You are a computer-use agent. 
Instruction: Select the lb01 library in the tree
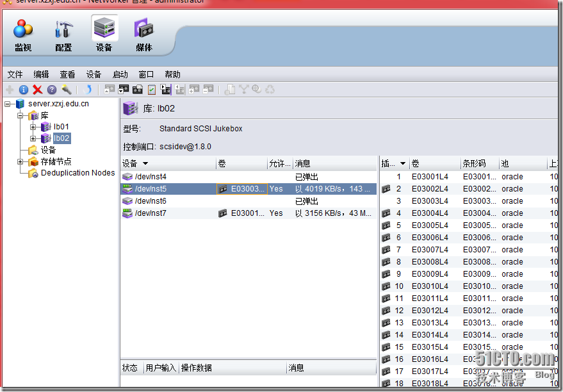(x=61, y=127)
